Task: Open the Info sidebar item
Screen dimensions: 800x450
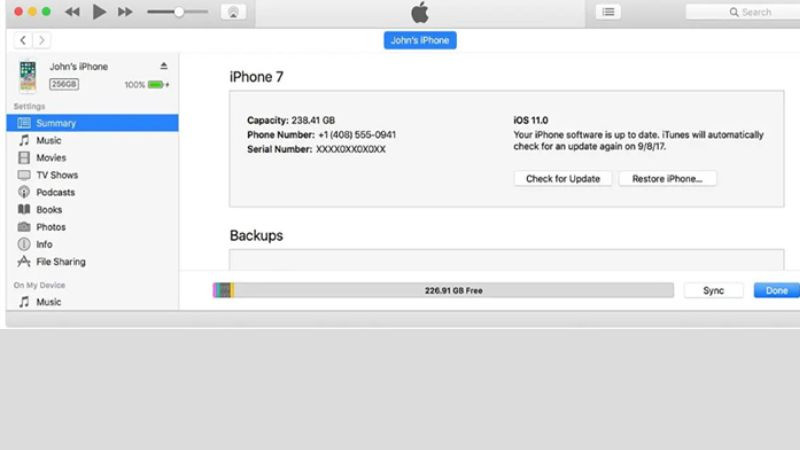Action: (92, 244)
